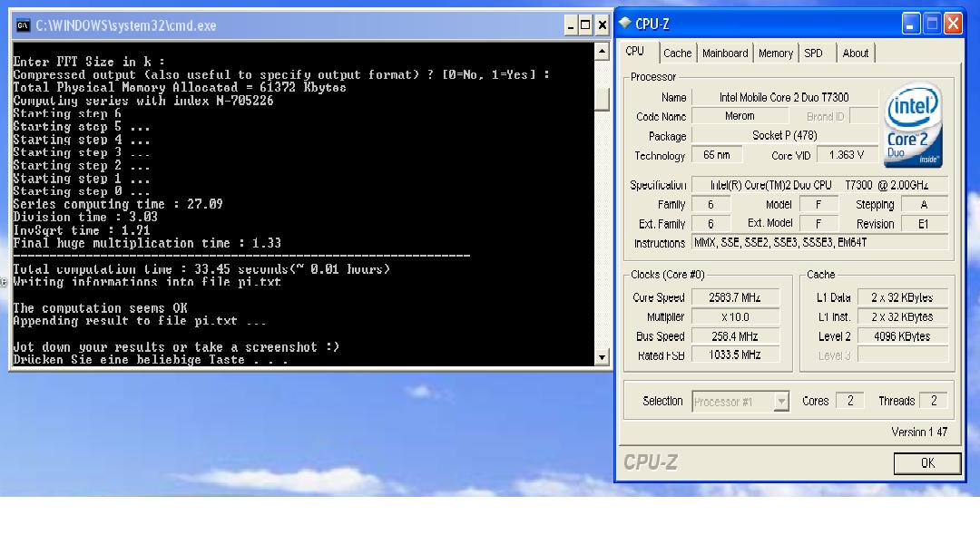
Task: Click the Intel Core 2 Duo logo
Action: point(913,125)
